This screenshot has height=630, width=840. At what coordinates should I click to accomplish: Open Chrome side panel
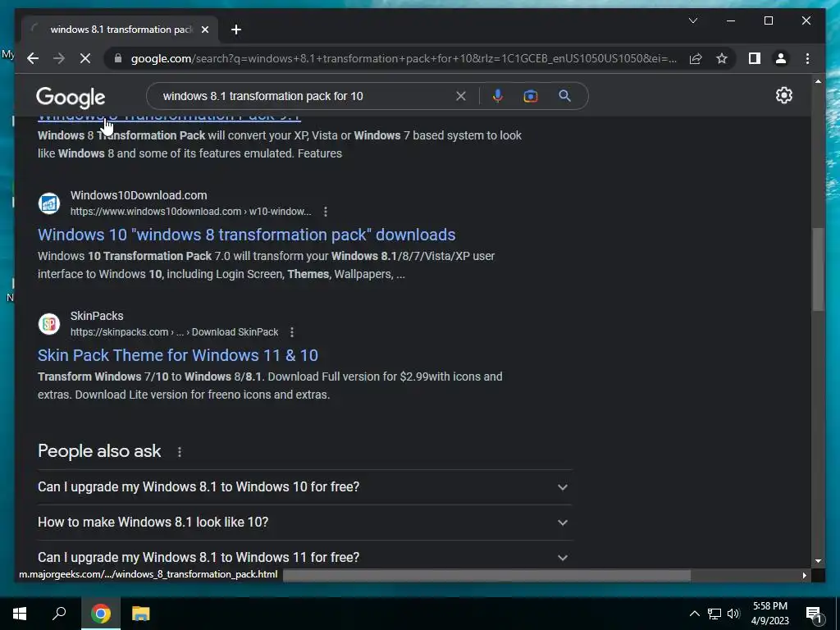(755, 58)
